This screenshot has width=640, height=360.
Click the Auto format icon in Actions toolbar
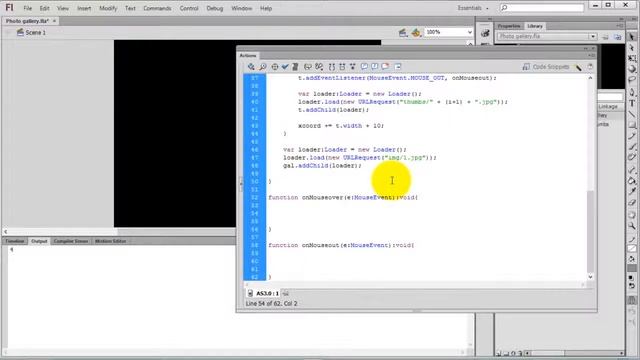(295, 67)
